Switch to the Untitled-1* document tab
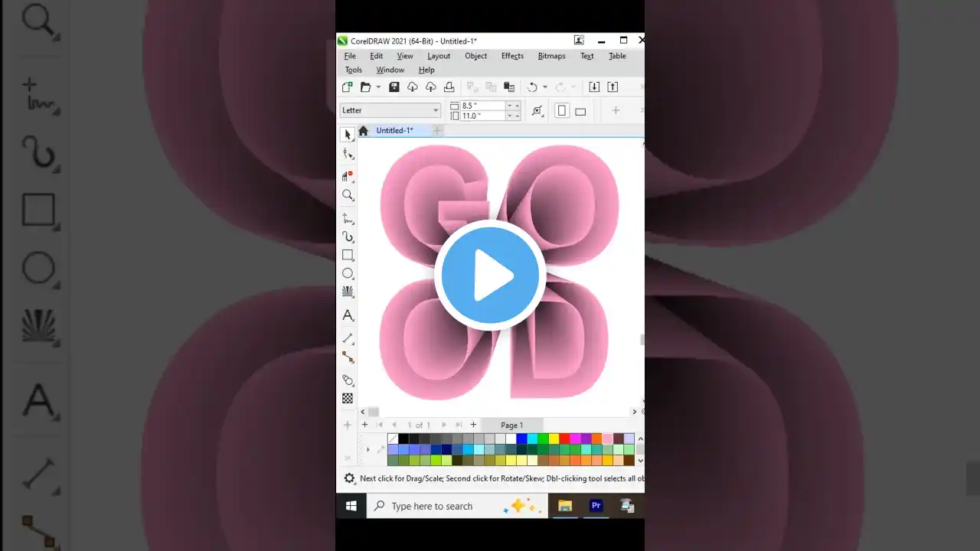The height and width of the screenshot is (551, 980). click(x=394, y=131)
